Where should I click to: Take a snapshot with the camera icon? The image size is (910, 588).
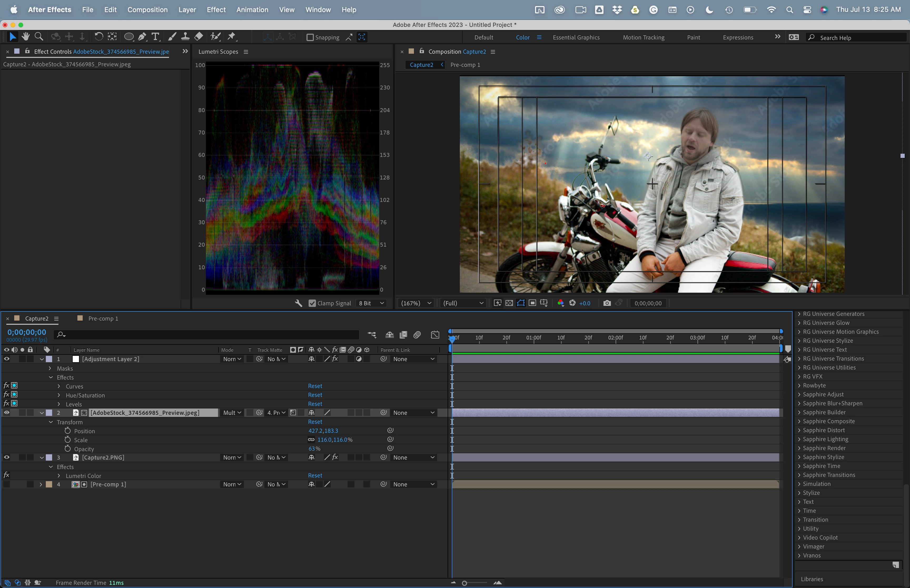(607, 303)
